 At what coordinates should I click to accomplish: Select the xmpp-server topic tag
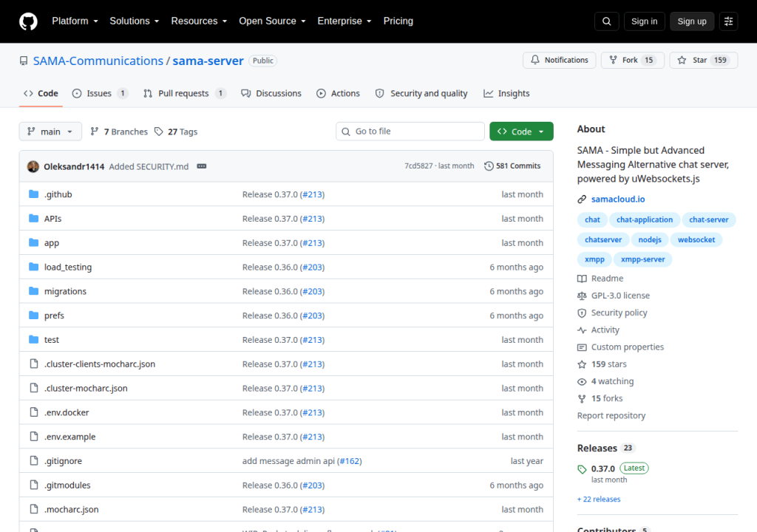[x=642, y=259]
